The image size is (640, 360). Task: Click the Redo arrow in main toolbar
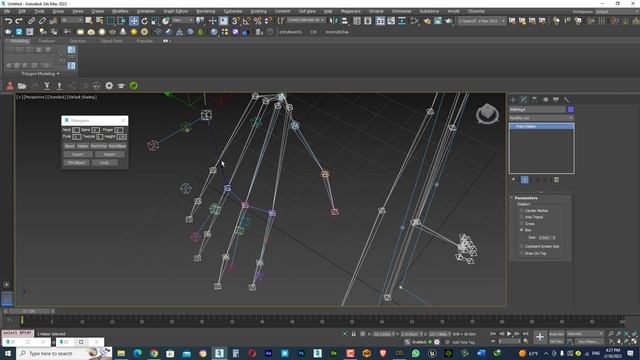click(19, 21)
